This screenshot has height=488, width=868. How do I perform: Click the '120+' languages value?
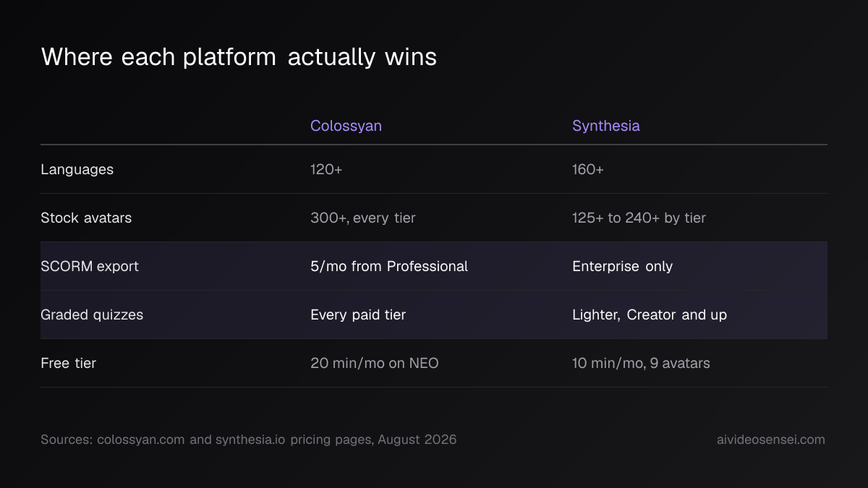[326, 170]
